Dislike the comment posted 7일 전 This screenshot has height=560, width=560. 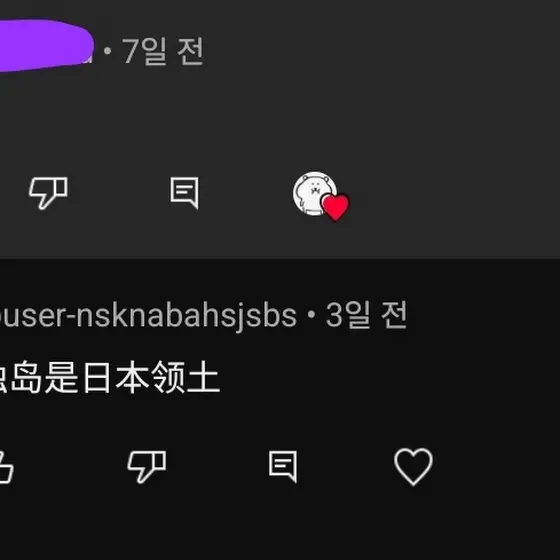(x=48, y=193)
